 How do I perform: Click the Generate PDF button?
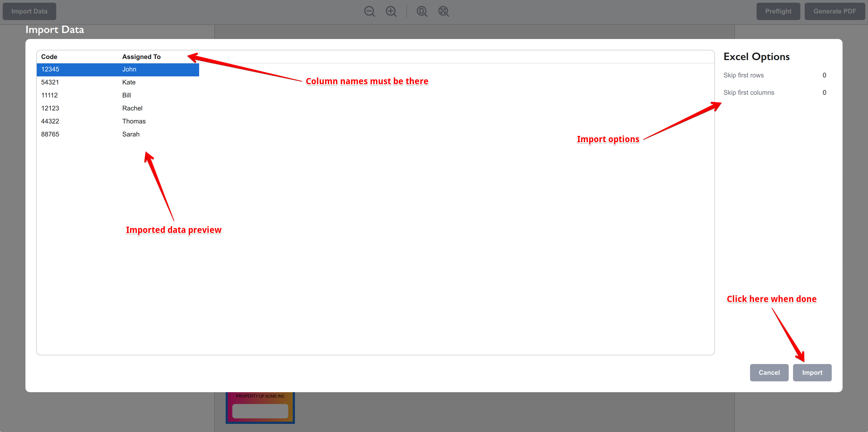tap(835, 11)
